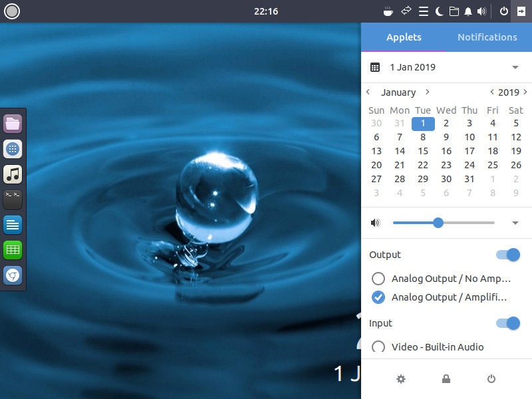
Task: Toggle the night light moon icon
Action: (x=439, y=11)
